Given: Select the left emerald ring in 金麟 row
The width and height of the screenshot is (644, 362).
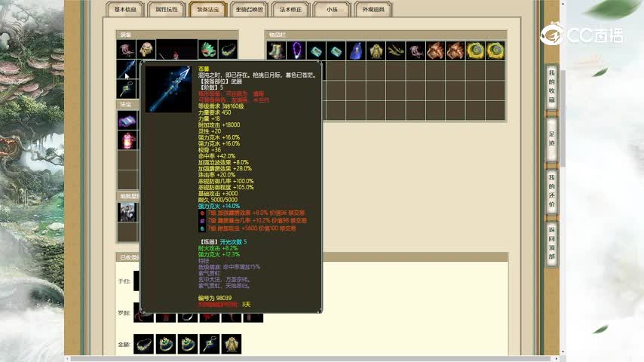Looking at the screenshot, I should pyautogui.click(x=165, y=343).
